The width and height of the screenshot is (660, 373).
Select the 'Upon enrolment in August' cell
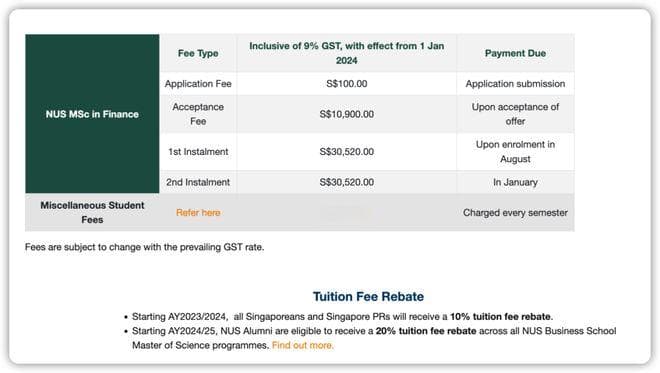[515, 152]
